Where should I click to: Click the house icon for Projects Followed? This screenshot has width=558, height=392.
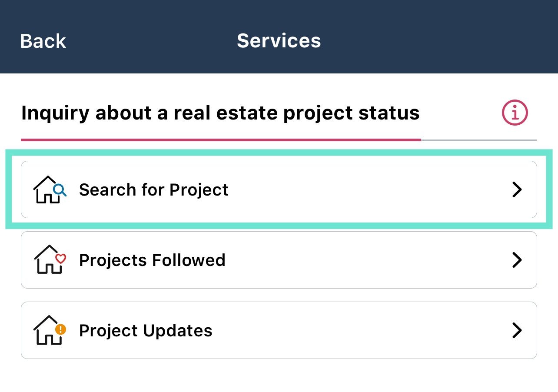coord(47,260)
